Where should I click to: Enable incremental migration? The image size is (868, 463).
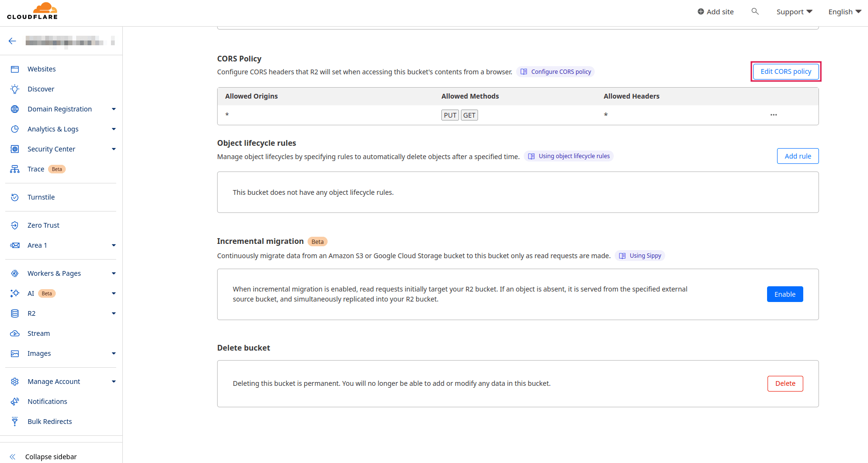[785, 294]
